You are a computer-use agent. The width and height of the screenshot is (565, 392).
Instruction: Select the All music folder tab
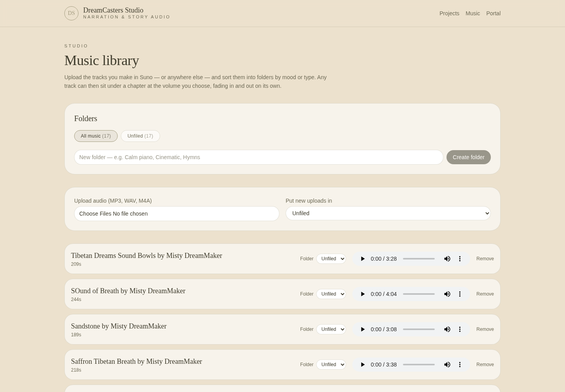pos(96,136)
